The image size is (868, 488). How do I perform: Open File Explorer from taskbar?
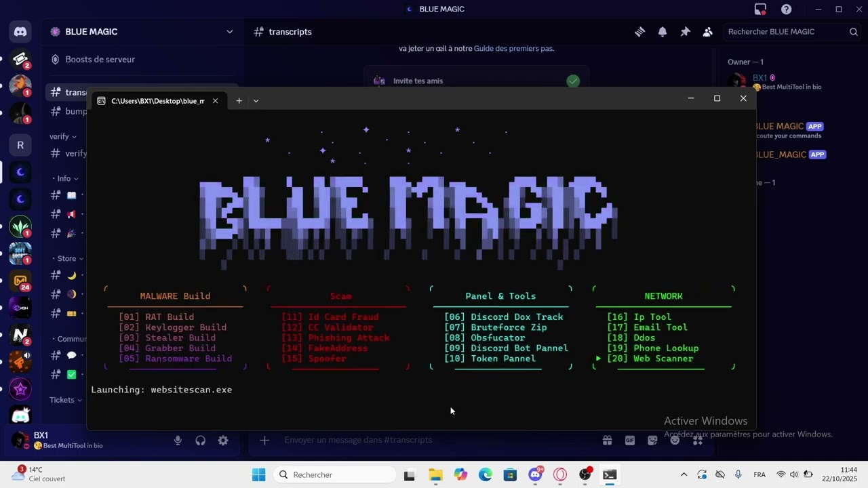click(435, 475)
